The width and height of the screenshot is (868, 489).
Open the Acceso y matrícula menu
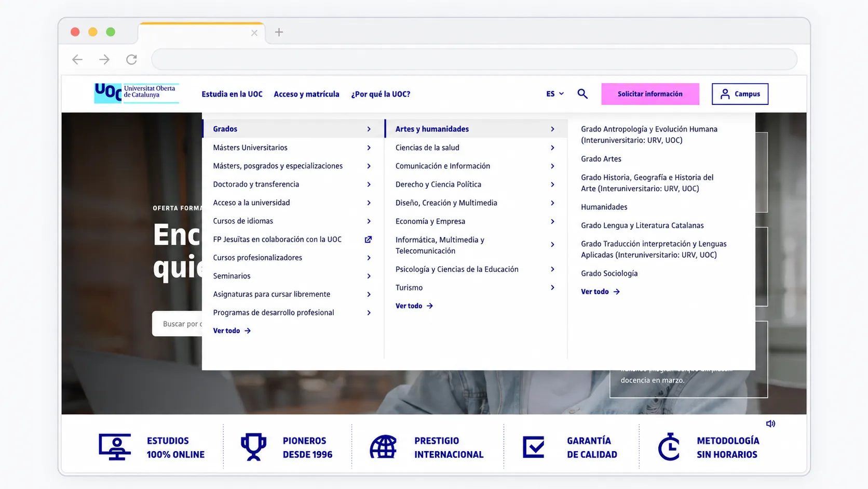point(306,94)
